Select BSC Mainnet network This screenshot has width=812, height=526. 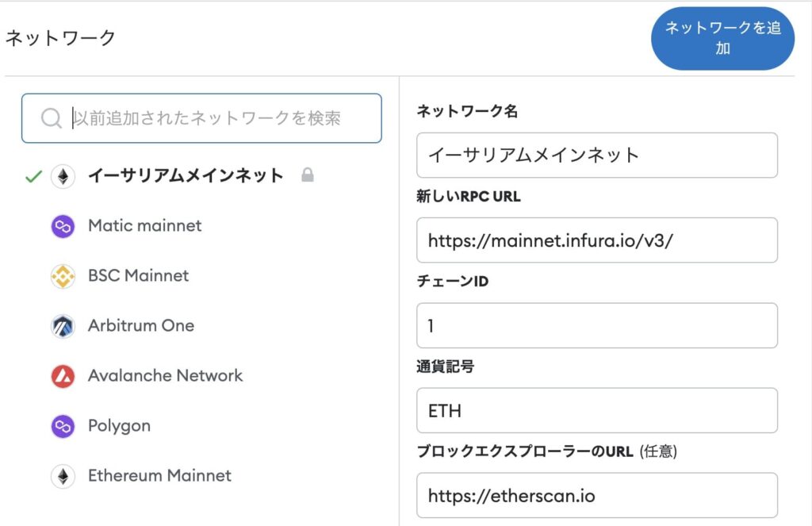(x=138, y=276)
